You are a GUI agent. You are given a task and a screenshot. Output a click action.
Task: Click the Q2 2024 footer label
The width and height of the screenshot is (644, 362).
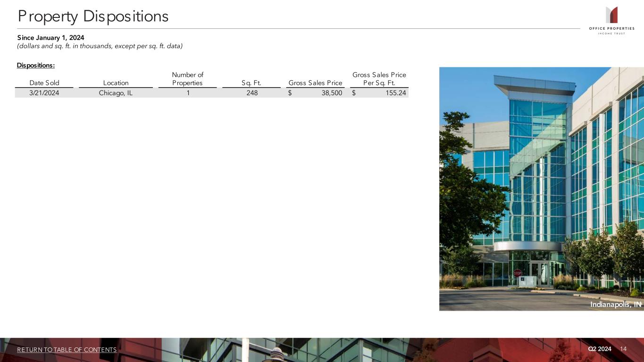point(599,349)
